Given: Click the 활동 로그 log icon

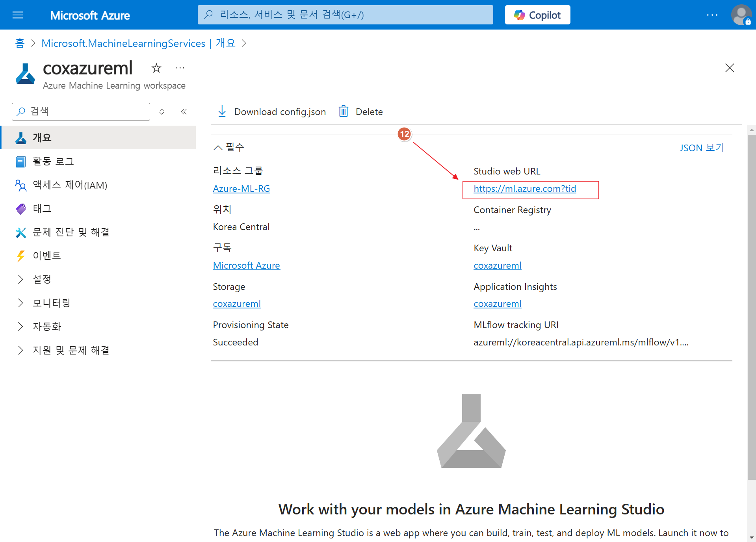Looking at the screenshot, I should click(x=21, y=161).
